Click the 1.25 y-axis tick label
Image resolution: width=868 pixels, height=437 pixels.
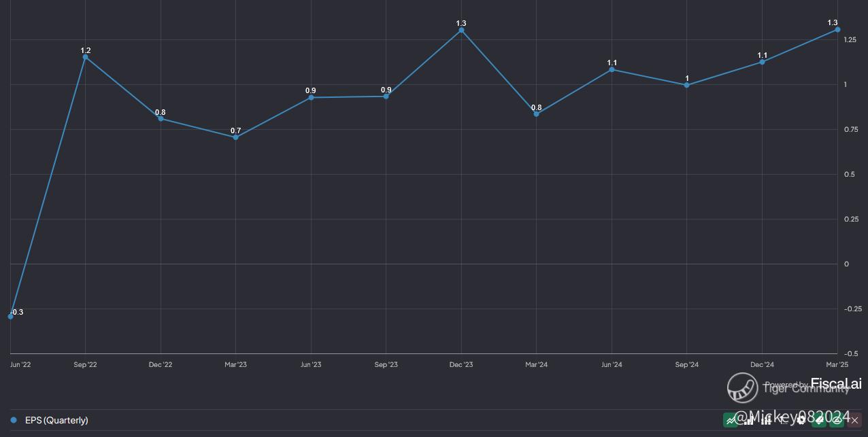tap(850, 40)
